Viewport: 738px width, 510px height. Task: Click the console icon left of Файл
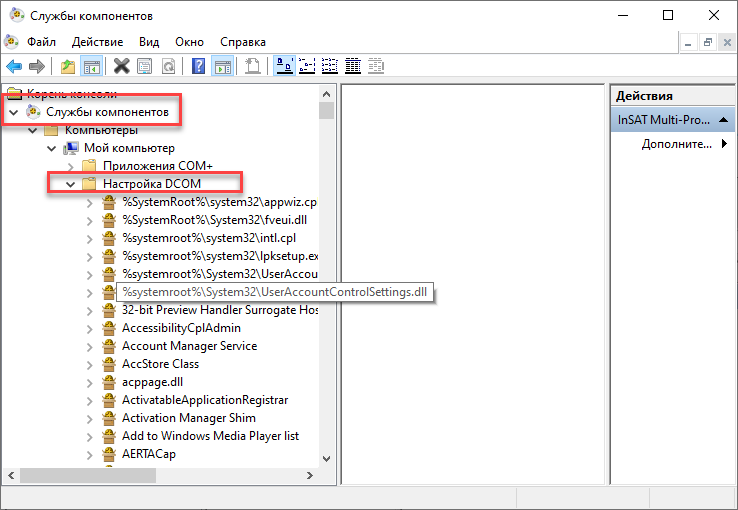[11, 42]
